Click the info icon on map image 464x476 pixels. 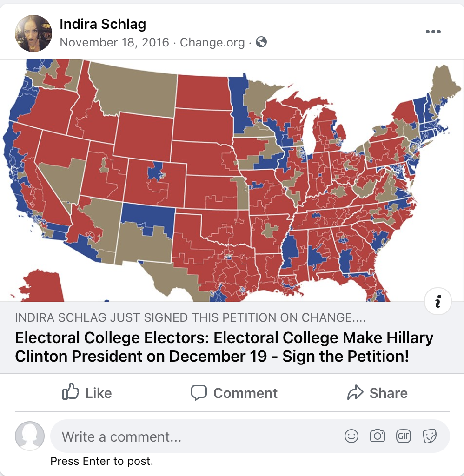click(437, 302)
